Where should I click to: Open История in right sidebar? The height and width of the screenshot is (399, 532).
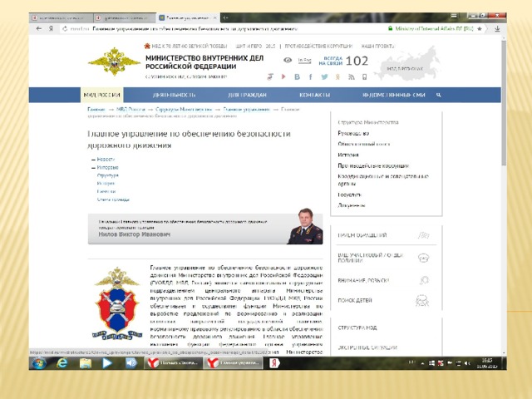tap(348, 155)
